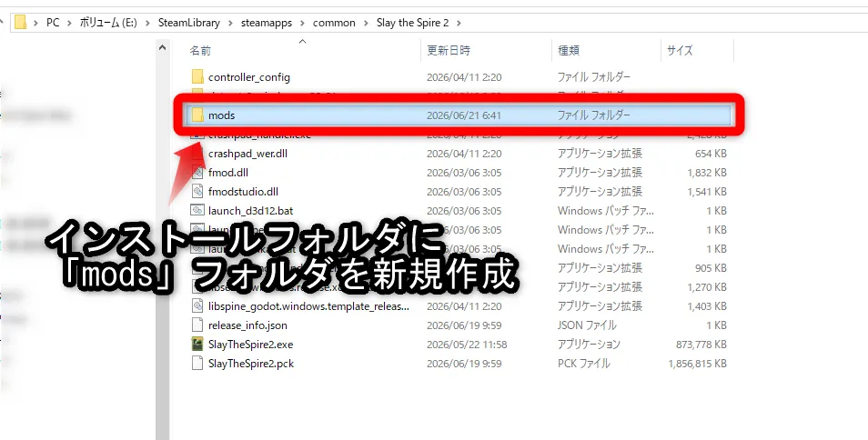Click the libspine_godot dll icon
The width and height of the screenshot is (868, 440).
197,306
